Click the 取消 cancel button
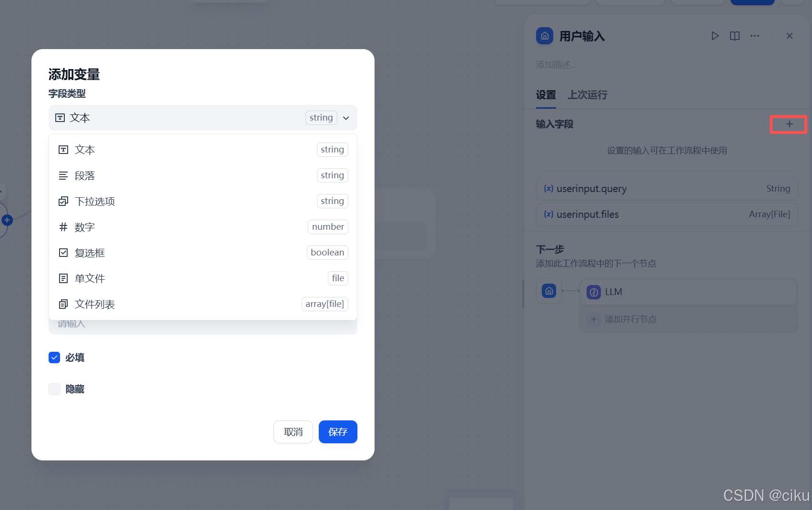 tap(293, 432)
